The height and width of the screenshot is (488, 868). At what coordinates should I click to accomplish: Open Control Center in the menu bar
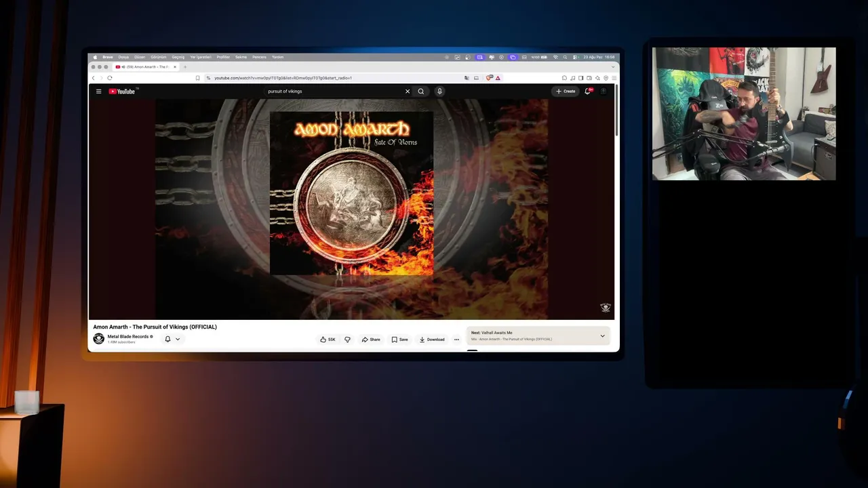point(574,57)
